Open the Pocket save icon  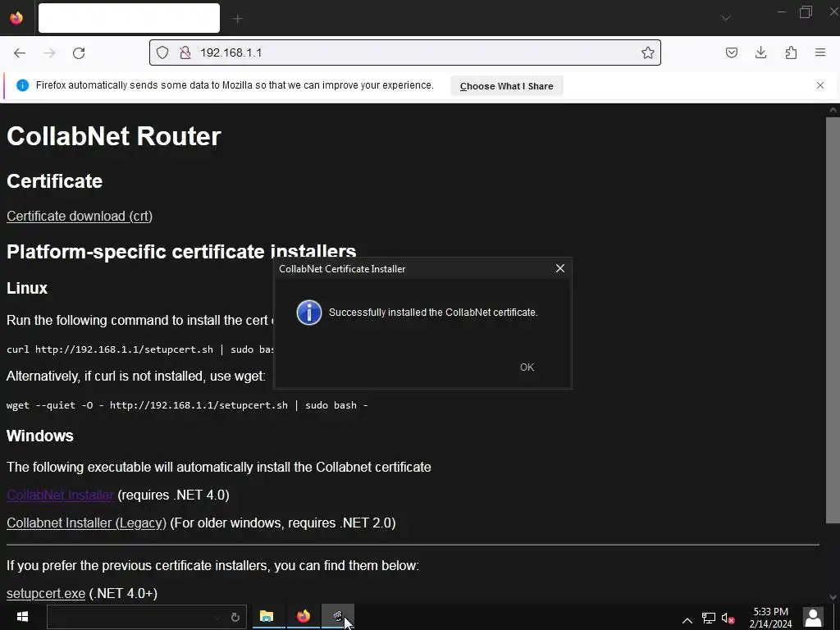(x=731, y=52)
